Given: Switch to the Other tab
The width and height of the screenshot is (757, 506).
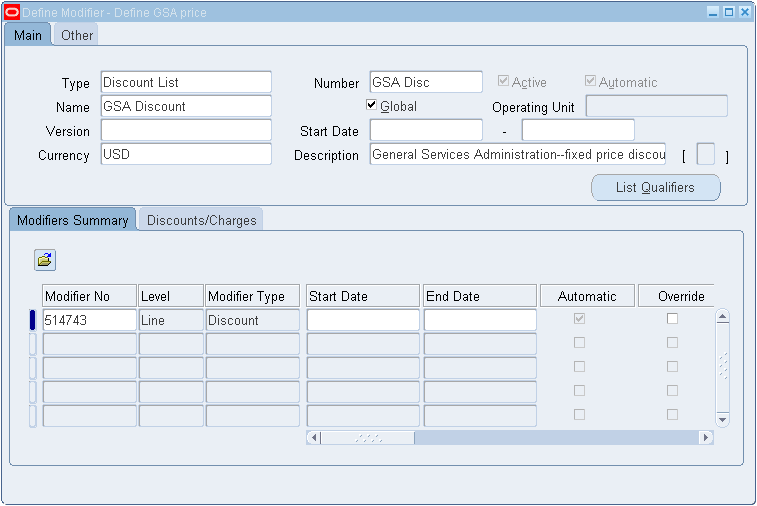Looking at the screenshot, I should (x=77, y=35).
